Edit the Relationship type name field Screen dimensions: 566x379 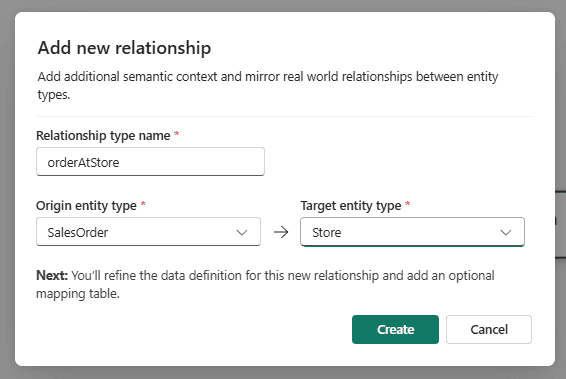pos(150,162)
